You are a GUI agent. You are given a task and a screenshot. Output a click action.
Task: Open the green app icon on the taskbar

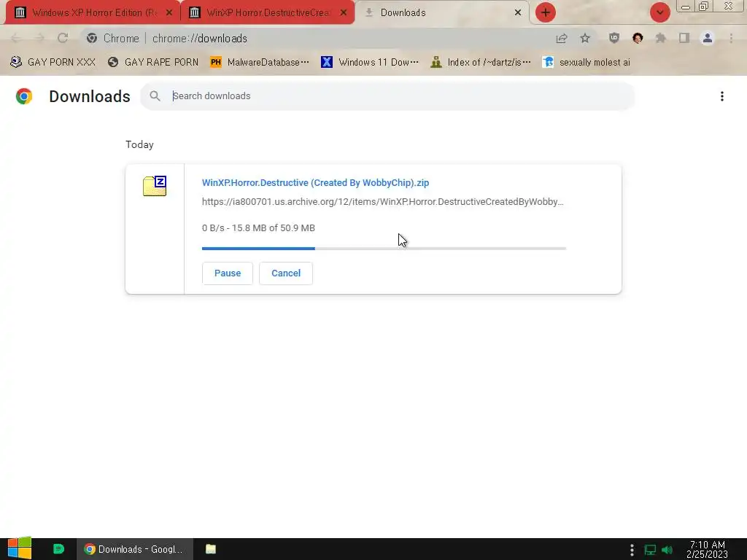58,549
